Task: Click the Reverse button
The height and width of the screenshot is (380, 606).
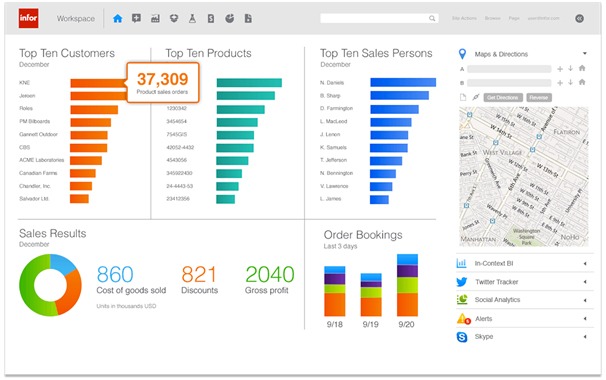Action: (539, 98)
